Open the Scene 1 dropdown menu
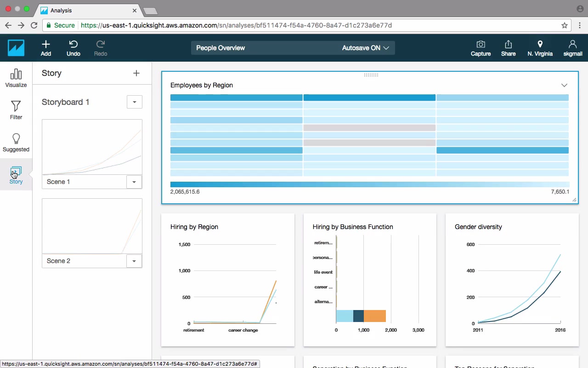Screen dimensions: 588x368 click(x=134, y=182)
